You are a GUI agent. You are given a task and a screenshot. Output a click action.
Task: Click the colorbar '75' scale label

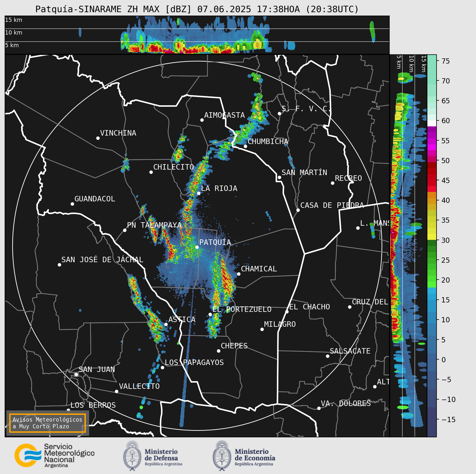coord(446,61)
